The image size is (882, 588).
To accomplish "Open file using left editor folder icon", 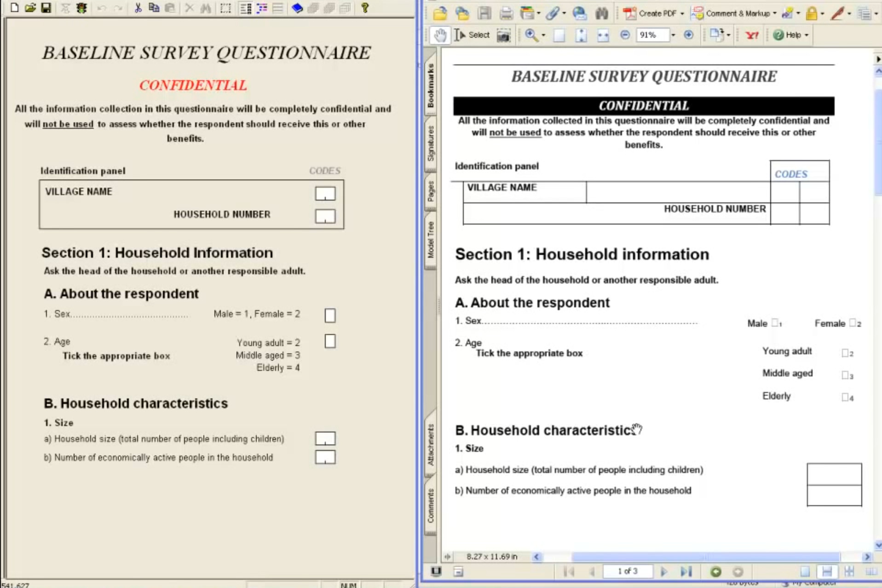I will 30,7.
